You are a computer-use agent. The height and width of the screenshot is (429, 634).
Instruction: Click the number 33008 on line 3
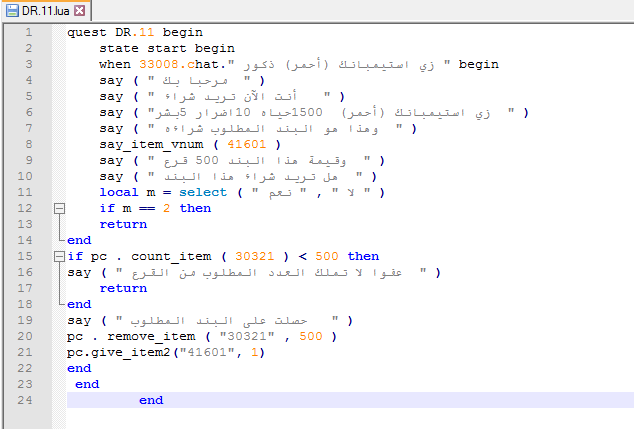[x=159, y=64]
